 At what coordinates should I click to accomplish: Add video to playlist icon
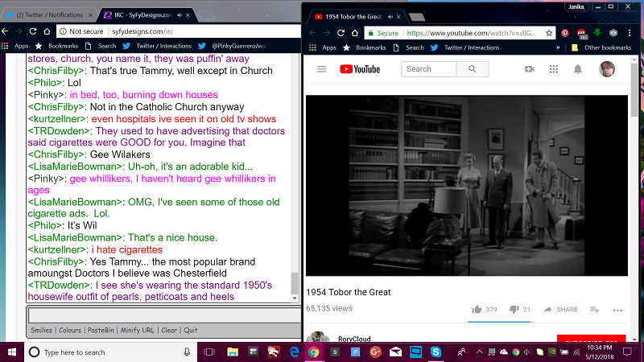[x=594, y=310]
